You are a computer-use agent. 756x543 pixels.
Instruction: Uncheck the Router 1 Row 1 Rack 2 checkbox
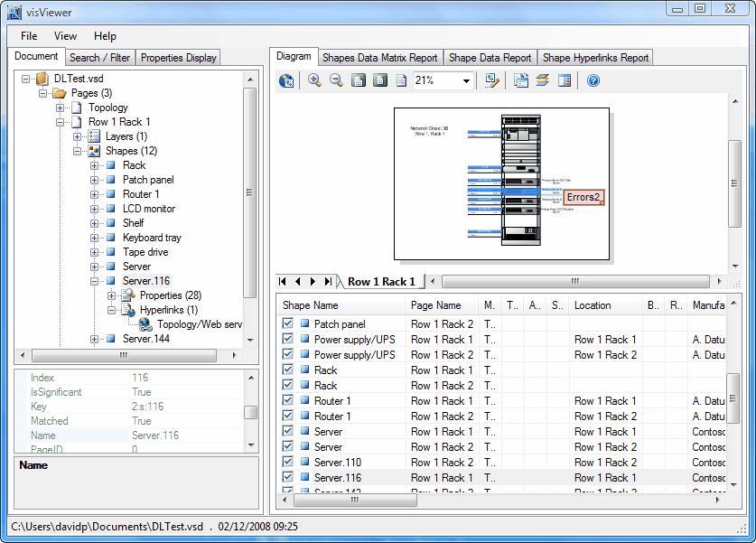tap(288, 416)
